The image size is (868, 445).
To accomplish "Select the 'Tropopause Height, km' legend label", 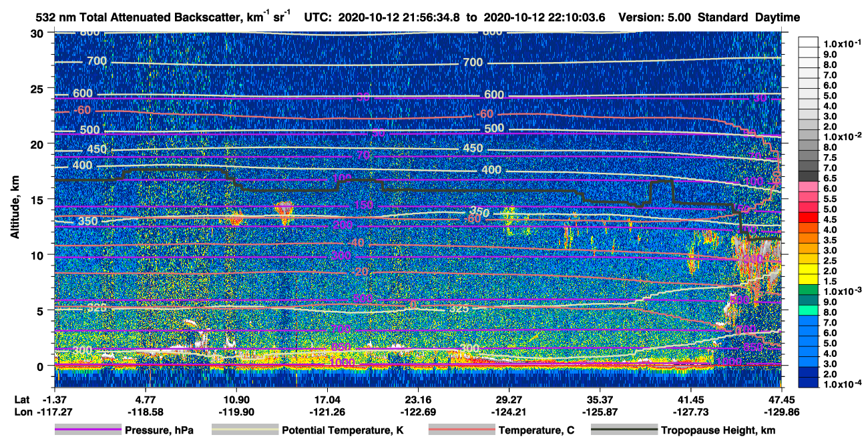I will tap(718, 431).
